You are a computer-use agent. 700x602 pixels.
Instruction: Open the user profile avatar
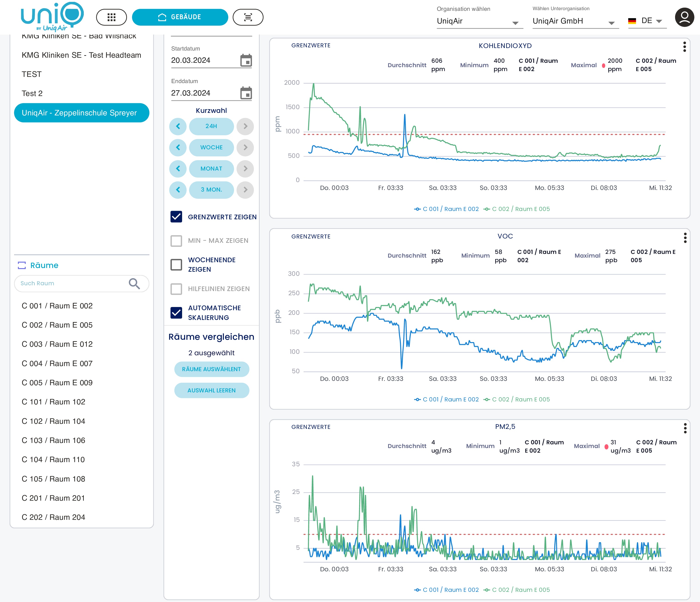tap(685, 17)
